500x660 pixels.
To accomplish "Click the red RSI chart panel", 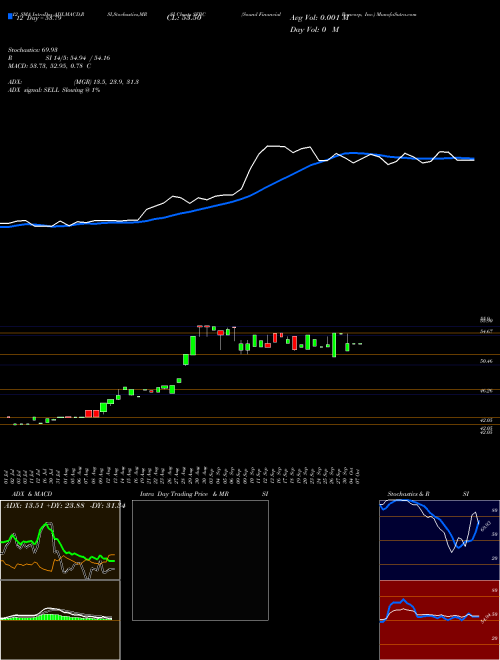I will pos(439,620).
